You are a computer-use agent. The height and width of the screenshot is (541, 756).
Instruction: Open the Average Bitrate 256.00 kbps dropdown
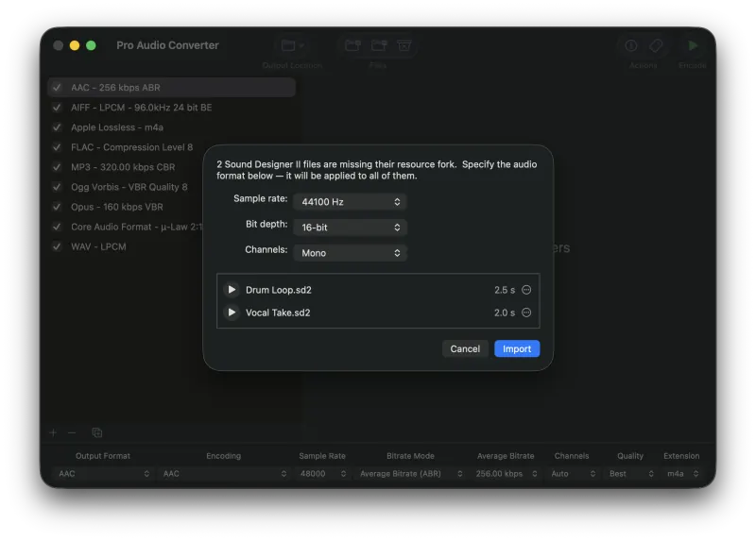pos(506,474)
